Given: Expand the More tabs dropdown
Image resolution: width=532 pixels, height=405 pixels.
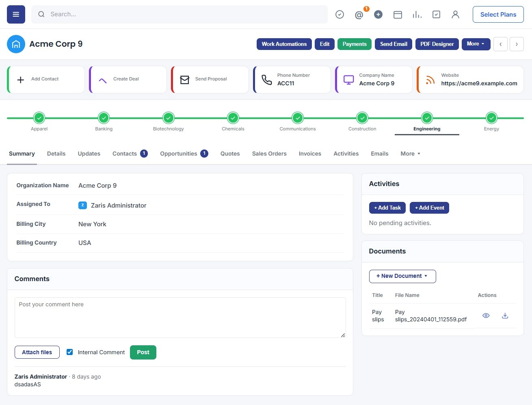Looking at the screenshot, I should (x=410, y=154).
